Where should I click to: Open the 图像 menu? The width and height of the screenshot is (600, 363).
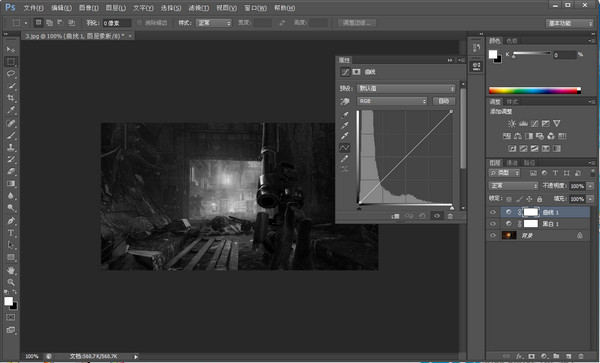(x=88, y=8)
